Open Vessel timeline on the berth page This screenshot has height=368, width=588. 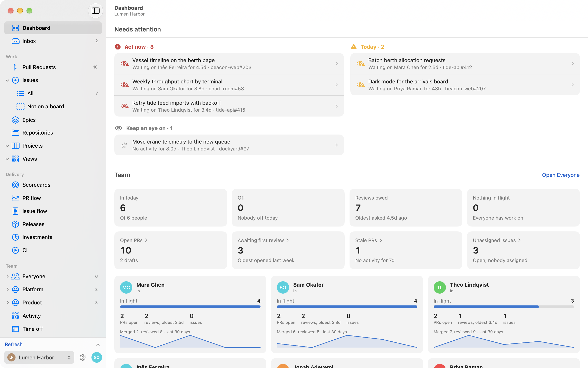(229, 64)
